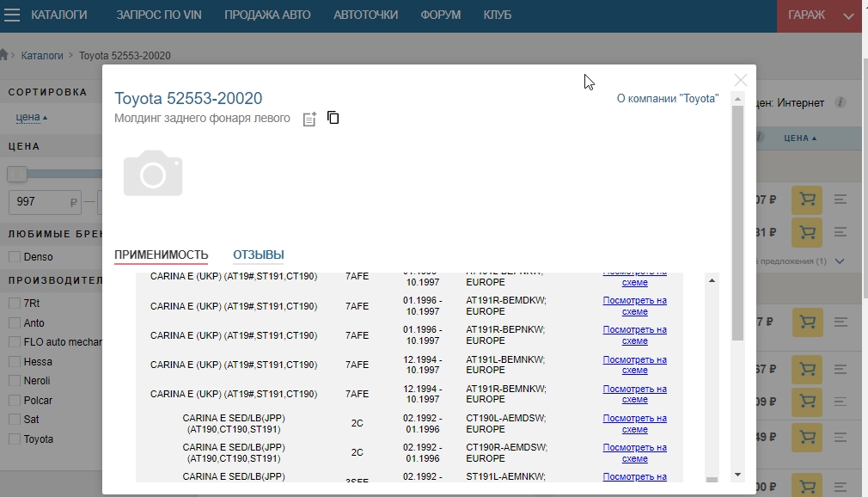Switch to the ОТЗЫВЫ tab
Image resolution: width=868 pixels, height=497 pixels.
pos(258,255)
